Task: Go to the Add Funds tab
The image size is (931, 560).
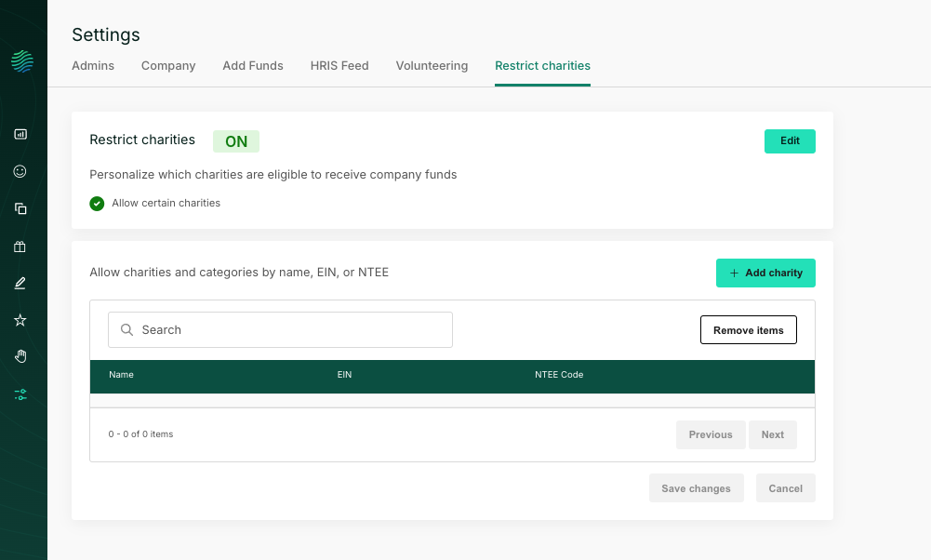Action: click(253, 66)
